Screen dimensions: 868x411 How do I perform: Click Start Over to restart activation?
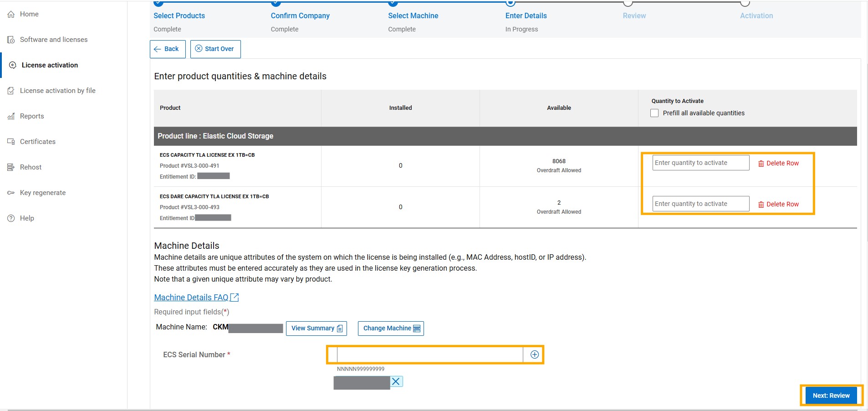[x=215, y=49]
